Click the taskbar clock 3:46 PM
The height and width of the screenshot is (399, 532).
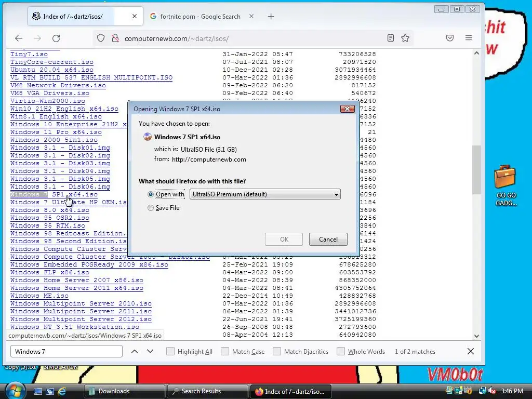coord(512,391)
